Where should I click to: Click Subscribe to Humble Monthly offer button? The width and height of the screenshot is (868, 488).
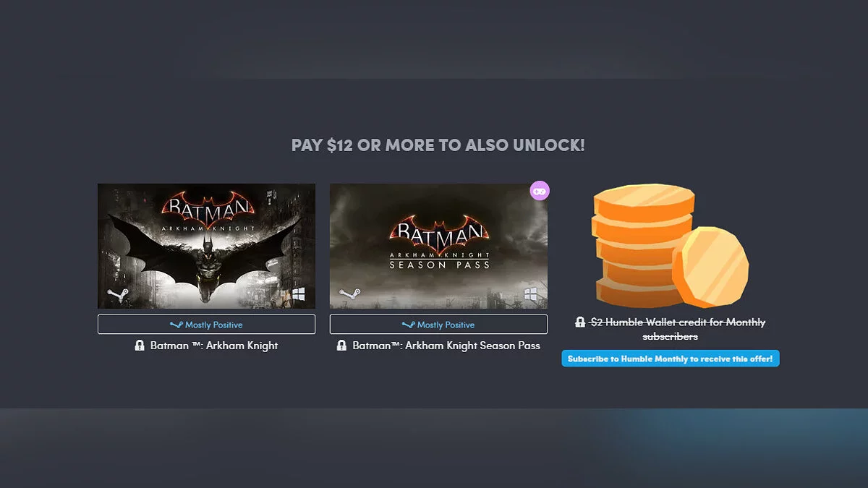click(671, 359)
